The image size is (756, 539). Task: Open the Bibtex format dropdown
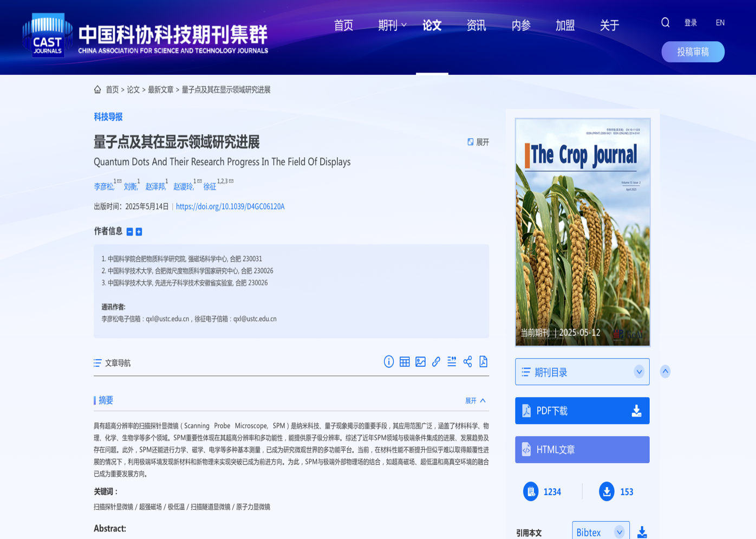pyautogui.click(x=601, y=532)
